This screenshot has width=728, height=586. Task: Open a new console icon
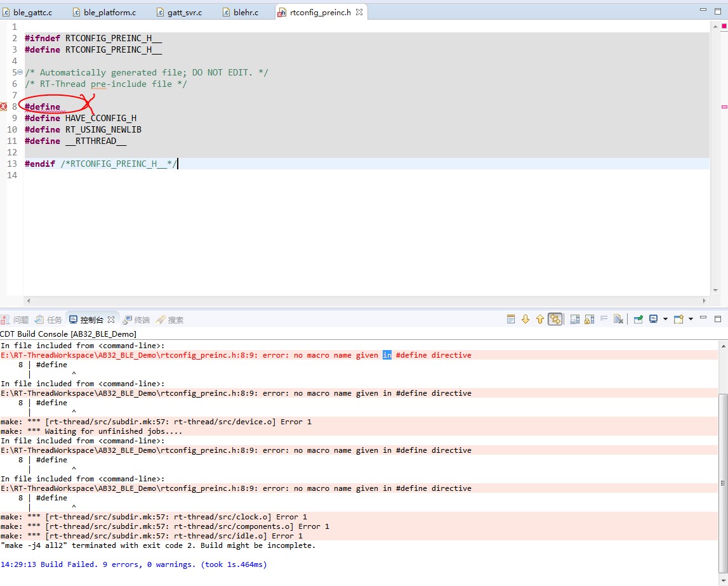(678, 319)
